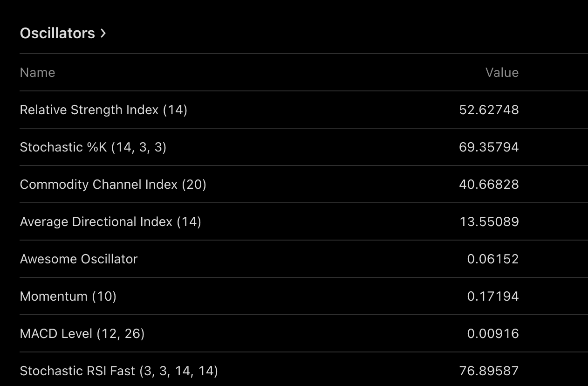The image size is (588, 386).
Task: Click the Name column header
Action: coord(37,72)
